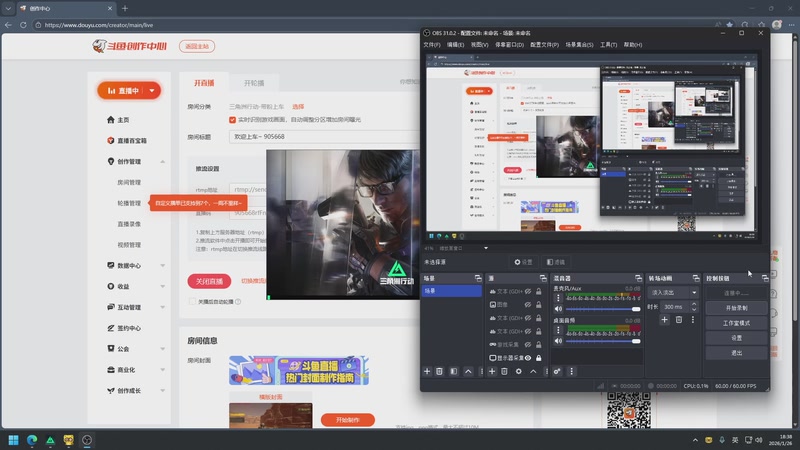Mute the 麦克风/Aux speaker icon

coord(558,309)
